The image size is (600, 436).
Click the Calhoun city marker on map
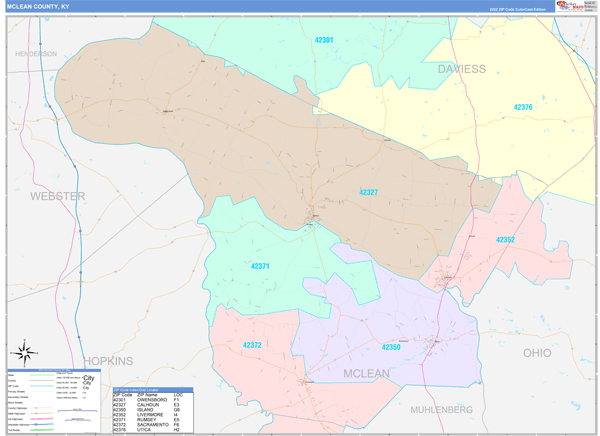314,216
